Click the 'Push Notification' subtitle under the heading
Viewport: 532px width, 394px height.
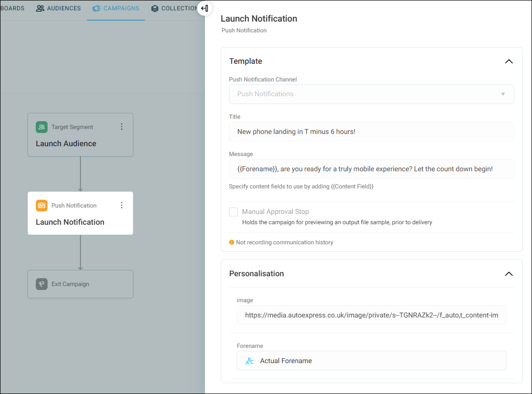point(244,30)
